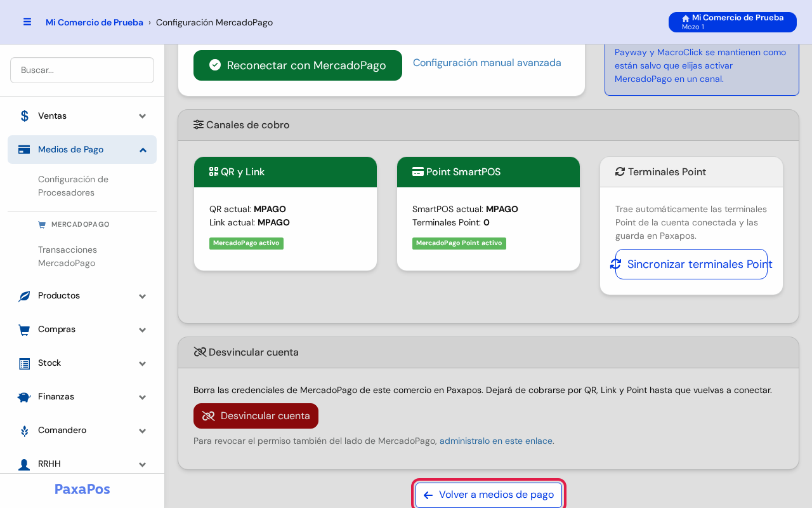Viewport: 812px width, 508px height.
Task: Click the MercadoPago activo green badge
Action: pos(246,243)
